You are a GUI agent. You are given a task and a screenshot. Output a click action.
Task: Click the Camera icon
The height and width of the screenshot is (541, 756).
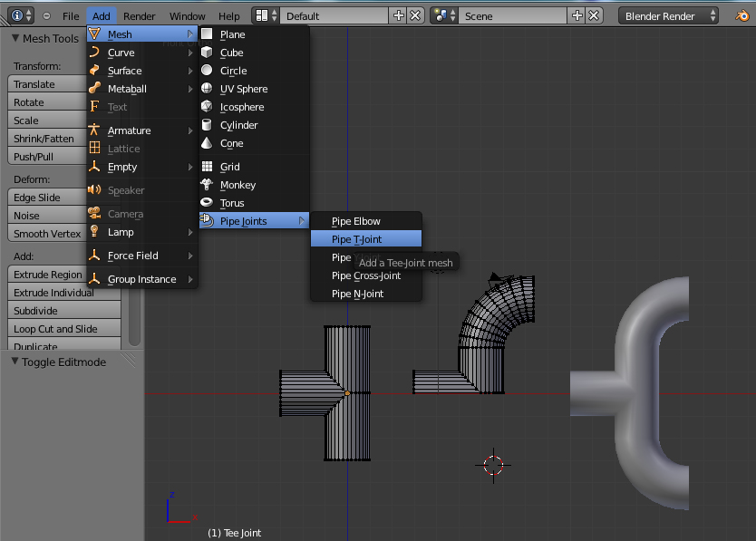[94, 213]
